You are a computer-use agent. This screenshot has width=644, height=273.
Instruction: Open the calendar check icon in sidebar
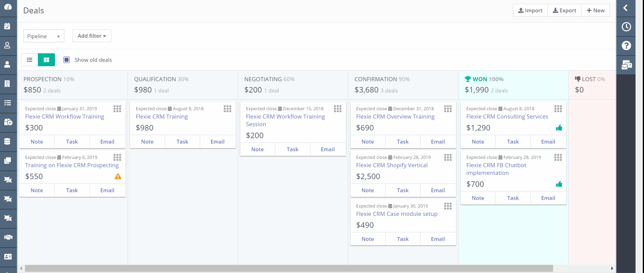[7, 26]
